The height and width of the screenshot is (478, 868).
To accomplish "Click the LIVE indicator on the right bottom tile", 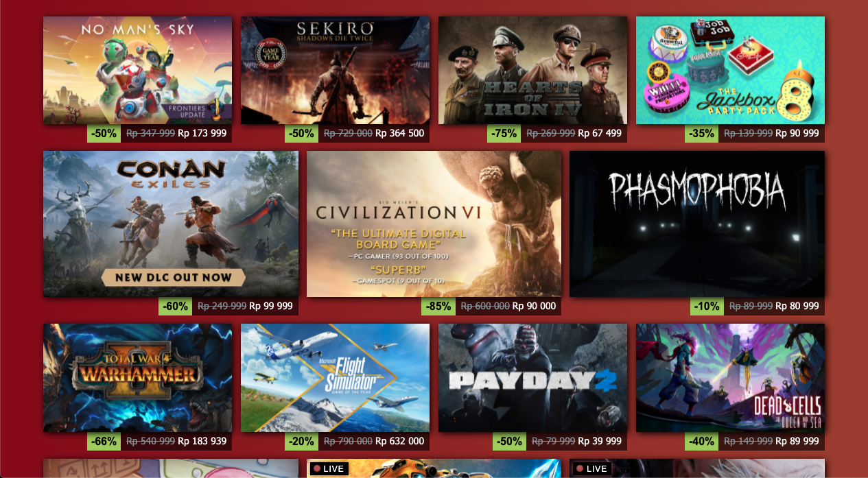I will [592, 469].
